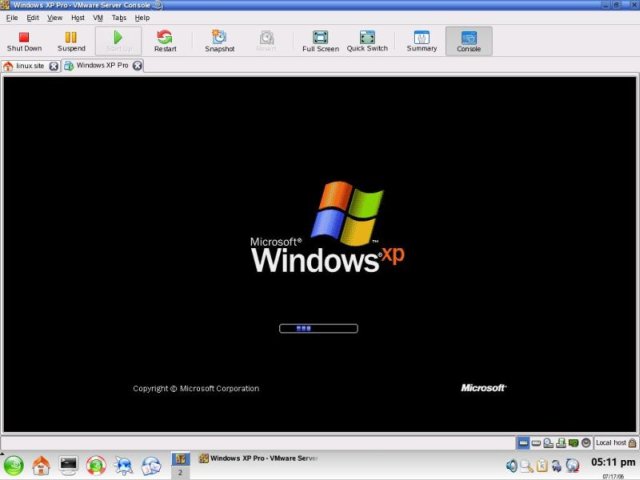Switch to desktop 1 in pager
Viewport: 640px width, 480px height.
pos(180,459)
